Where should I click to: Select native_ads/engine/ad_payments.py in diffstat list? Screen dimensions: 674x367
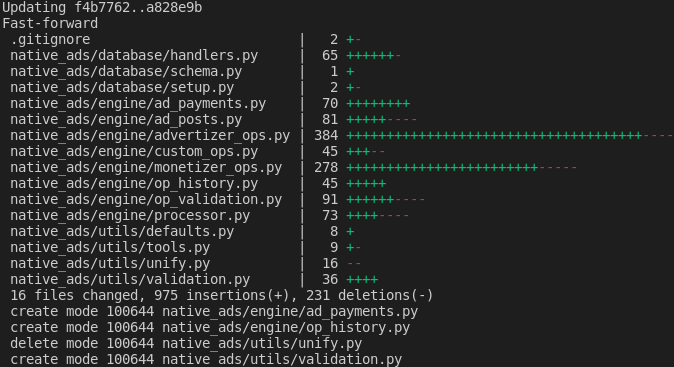click(138, 104)
